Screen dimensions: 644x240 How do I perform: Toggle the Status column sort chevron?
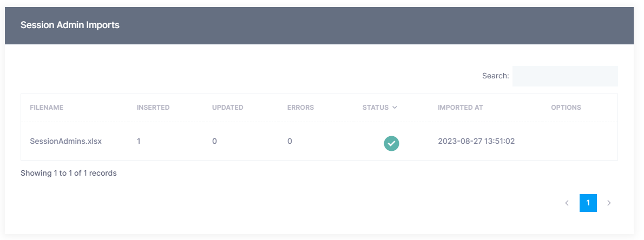pyautogui.click(x=395, y=108)
